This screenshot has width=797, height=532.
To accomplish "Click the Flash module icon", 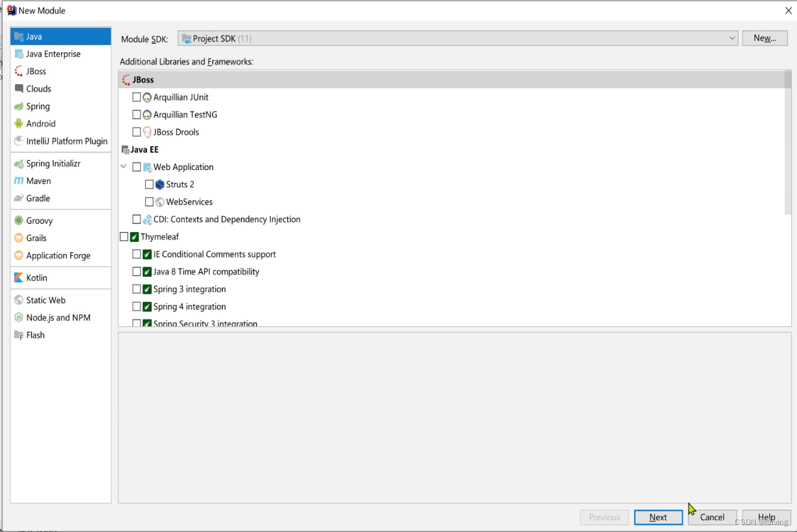I will 19,335.
